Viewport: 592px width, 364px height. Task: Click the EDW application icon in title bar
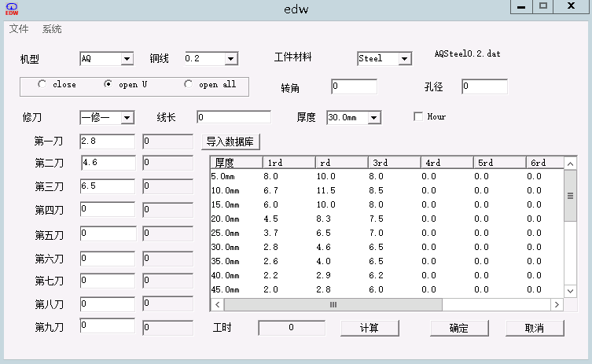tap(12, 9)
